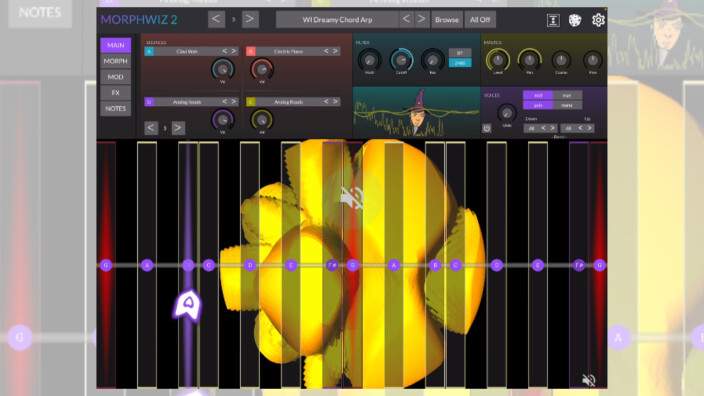This screenshot has width=704, height=396.
Task: Switch voices to mono
Action: click(567, 105)
